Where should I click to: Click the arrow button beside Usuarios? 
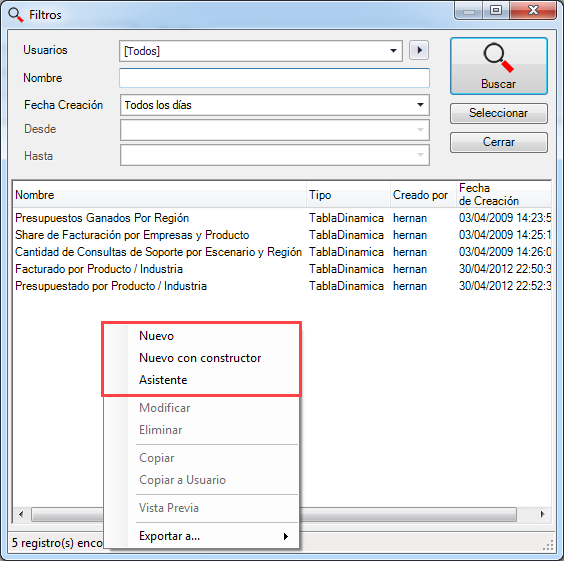pos(419,50)
